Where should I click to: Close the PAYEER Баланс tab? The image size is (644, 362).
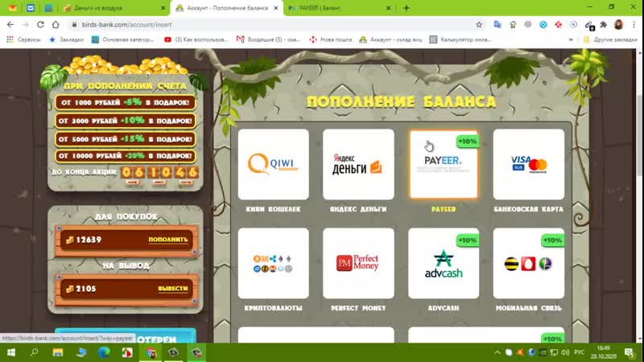tap(388, 8)
